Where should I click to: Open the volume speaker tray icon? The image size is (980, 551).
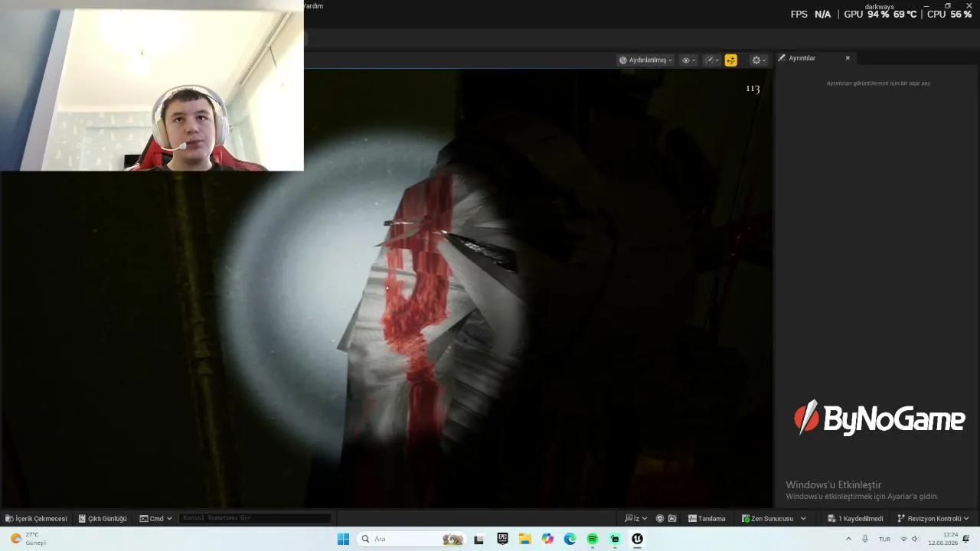pos(915,539)
